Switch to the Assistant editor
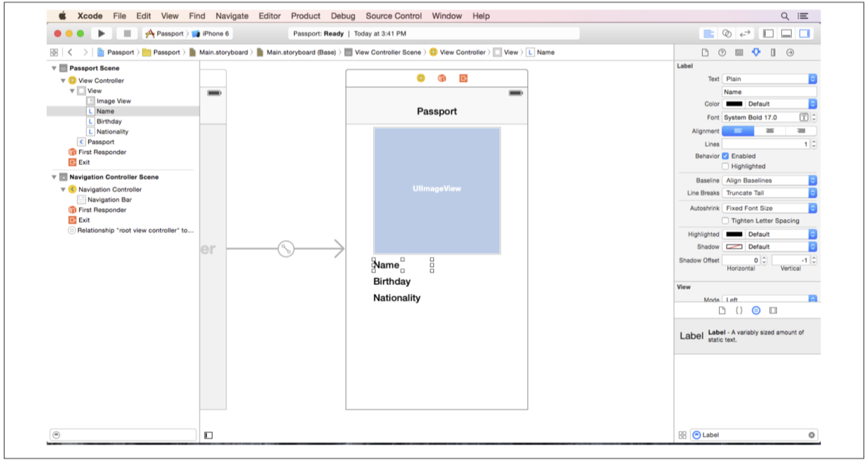Image resolution: width=868 pixels, height=462 pixels. click(727, 34)
